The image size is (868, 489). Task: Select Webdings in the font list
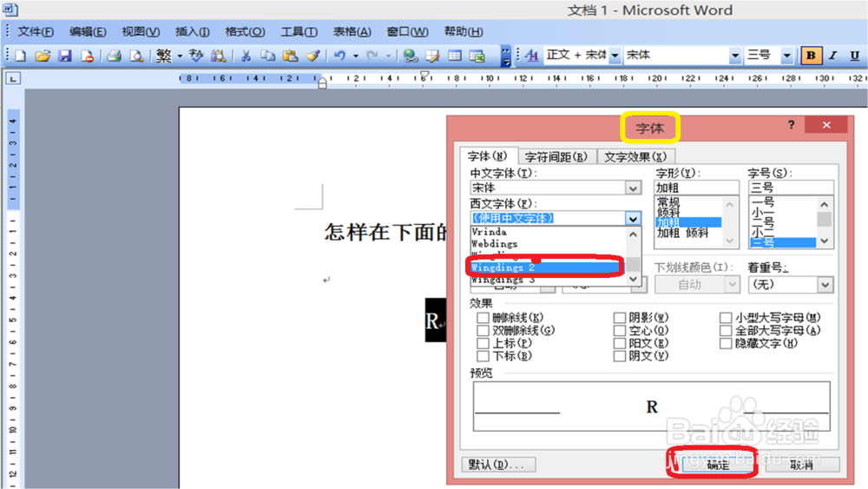549,244
